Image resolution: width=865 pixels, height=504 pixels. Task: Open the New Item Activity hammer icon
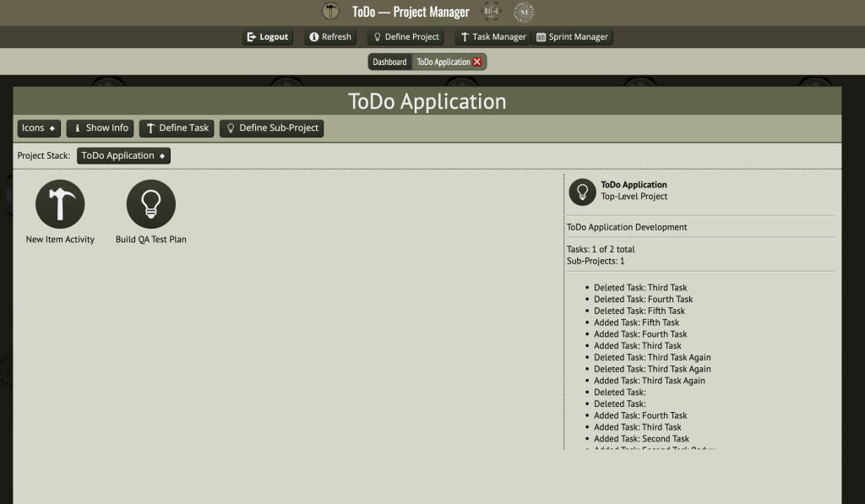[60, 204]
